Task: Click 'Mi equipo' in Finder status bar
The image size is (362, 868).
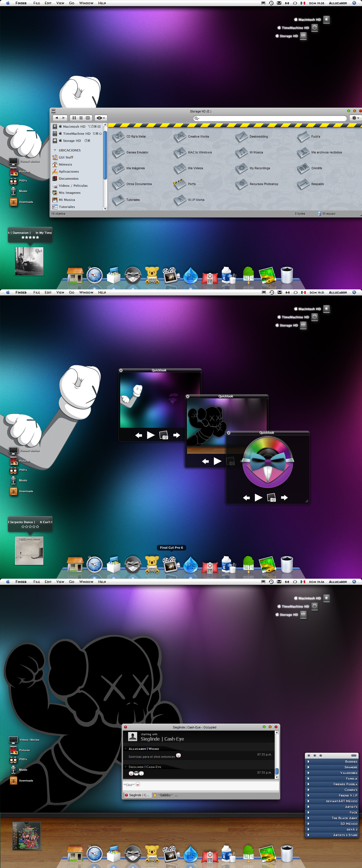Action: [327, 214]
